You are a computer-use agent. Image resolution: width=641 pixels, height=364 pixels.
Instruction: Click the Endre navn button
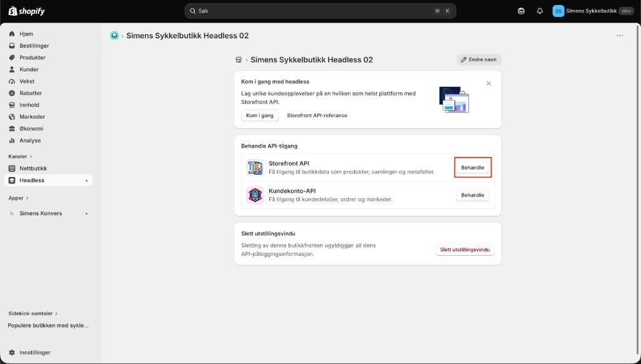(479, 59)
